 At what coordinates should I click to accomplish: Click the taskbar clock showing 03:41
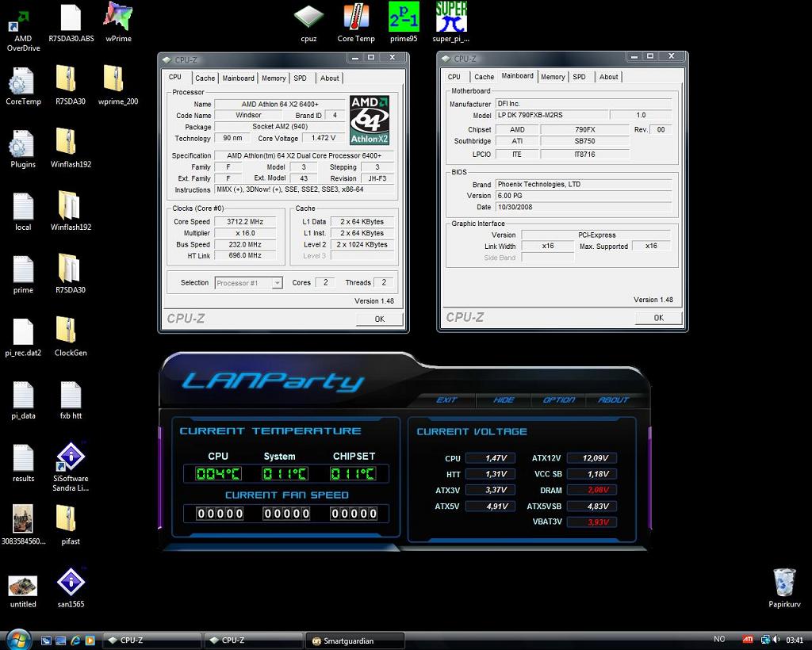794,640
